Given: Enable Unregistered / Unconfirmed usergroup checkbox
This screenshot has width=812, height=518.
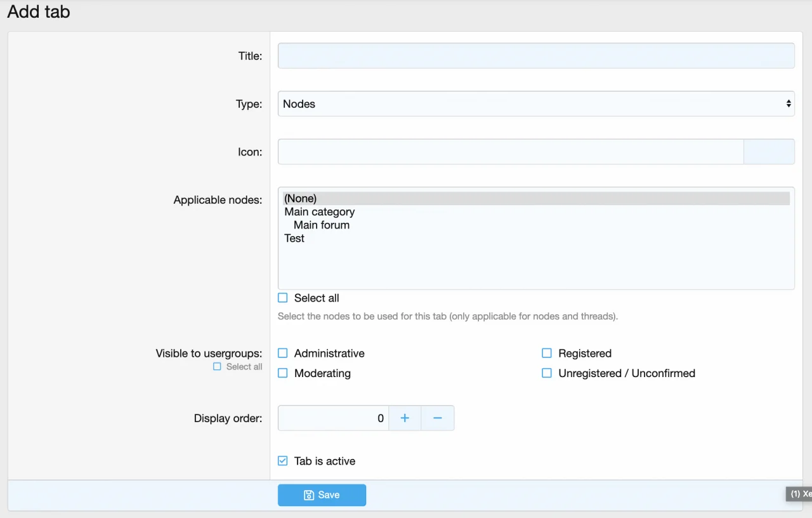Looking at the screenshot, I should (x=547, y=373).
